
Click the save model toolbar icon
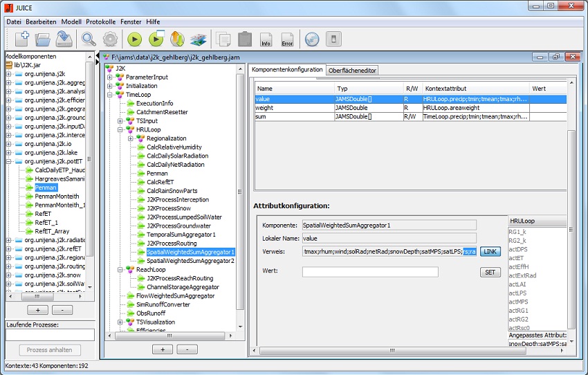(64, 39)
